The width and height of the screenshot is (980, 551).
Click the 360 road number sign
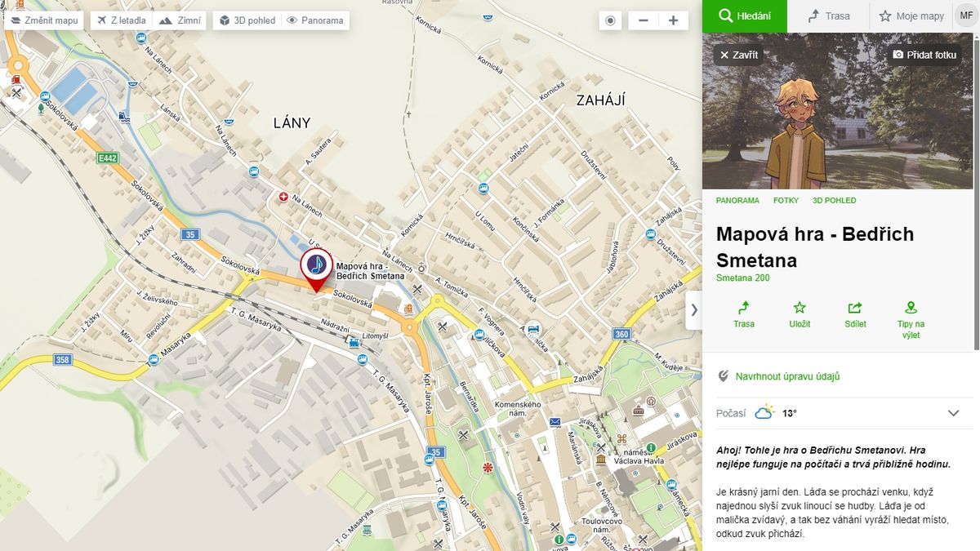click(622, 334)
